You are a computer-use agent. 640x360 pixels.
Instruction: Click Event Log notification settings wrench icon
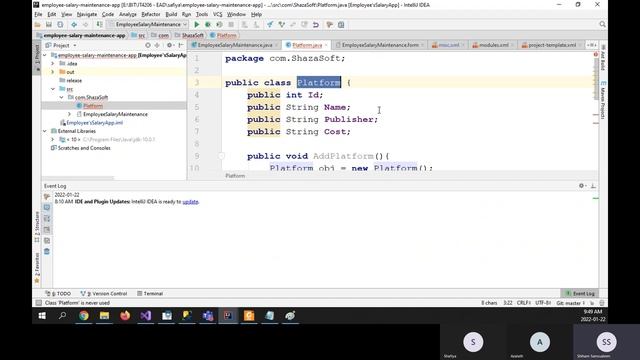47,196
